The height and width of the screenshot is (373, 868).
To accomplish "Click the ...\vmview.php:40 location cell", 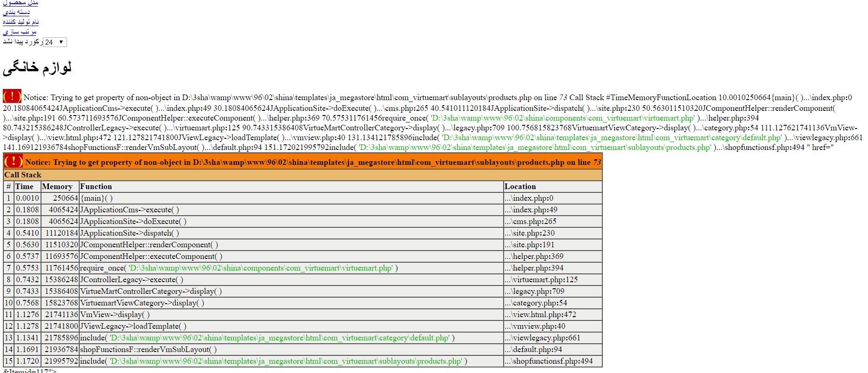I will coord(553,326).
